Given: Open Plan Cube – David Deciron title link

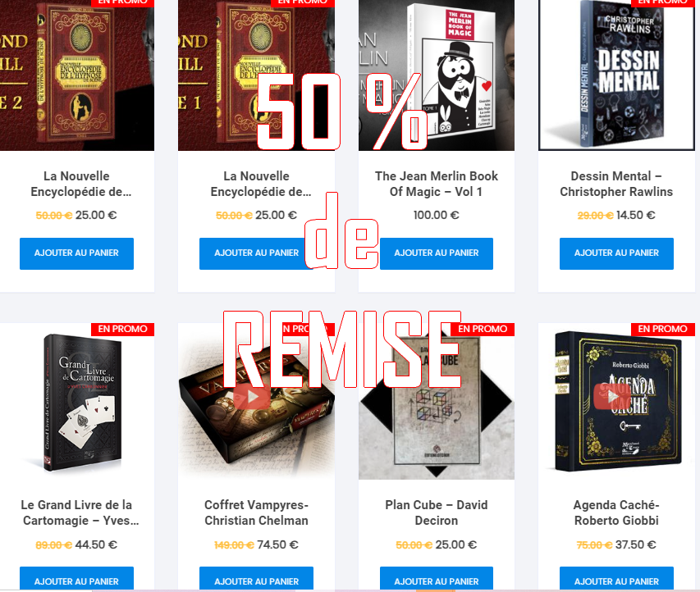Looking at the screenshot, I should tap(436, 512).
